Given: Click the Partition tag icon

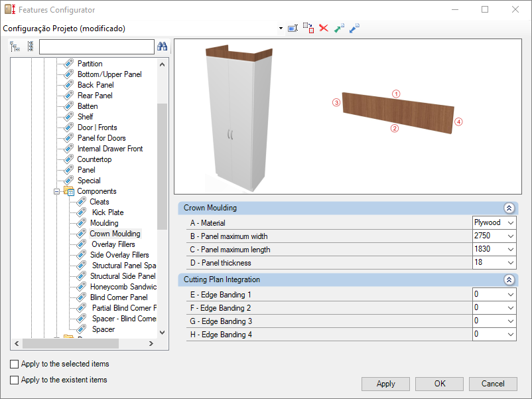Looking at the screenshot, I should pyautogui.click(x=69, y=64).
